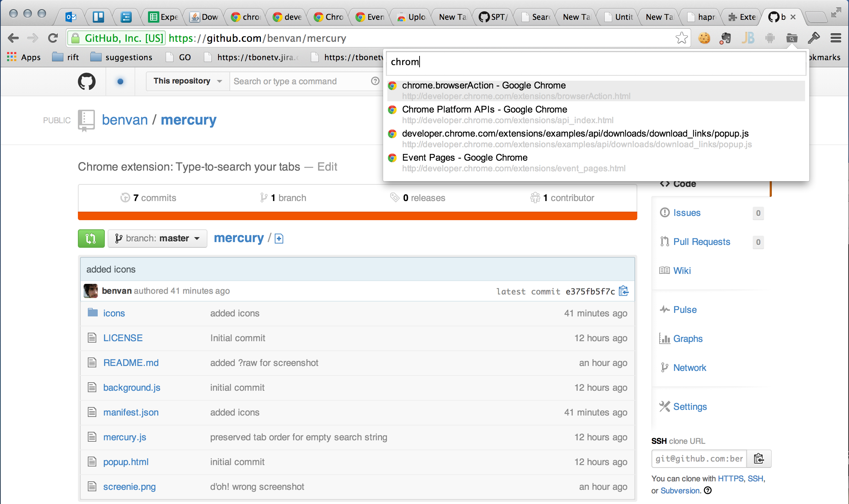
Task: Bookmark this page with the star icon
Action: [681, 38]
